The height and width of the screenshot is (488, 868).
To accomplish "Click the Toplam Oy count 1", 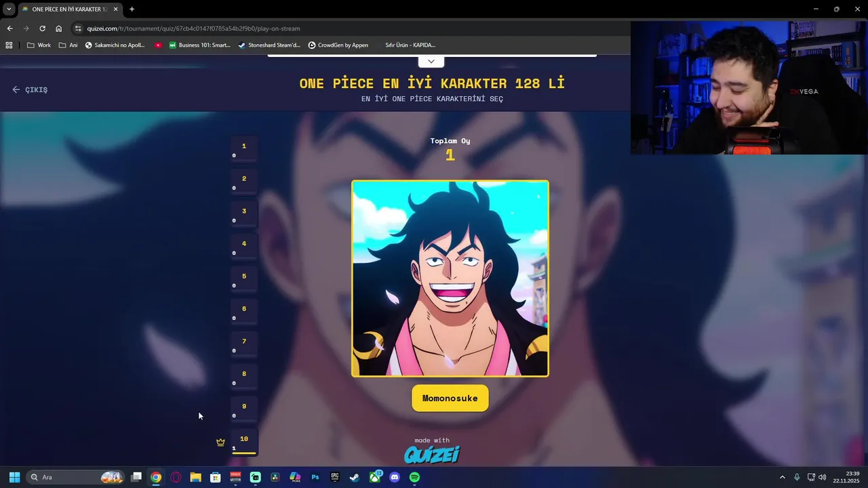I will click(450, 155).
